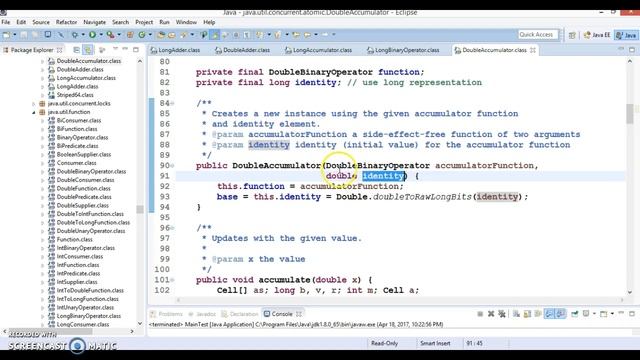Switch to the DoubleAdder.class editor tab

(x=243, y=50)
